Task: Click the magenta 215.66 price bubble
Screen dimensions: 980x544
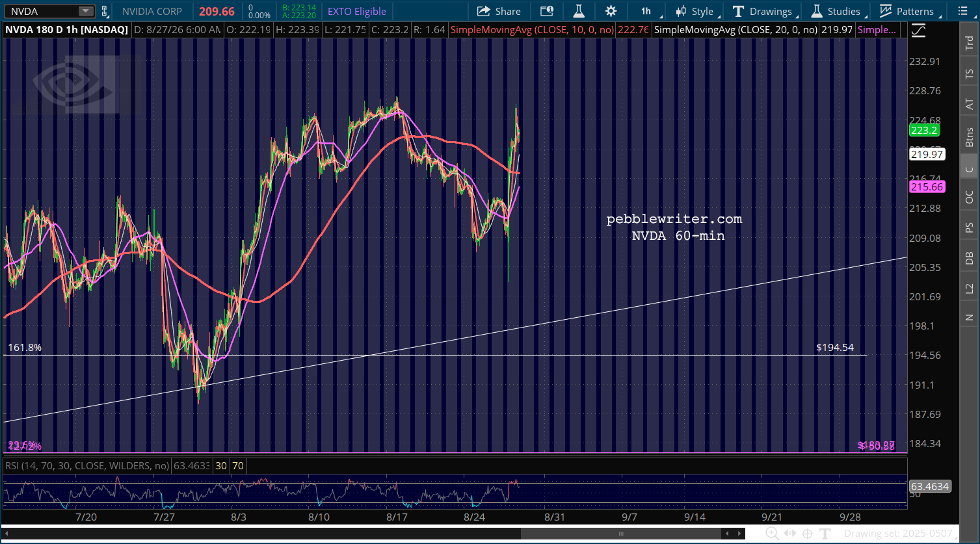Action: point(927,187)
